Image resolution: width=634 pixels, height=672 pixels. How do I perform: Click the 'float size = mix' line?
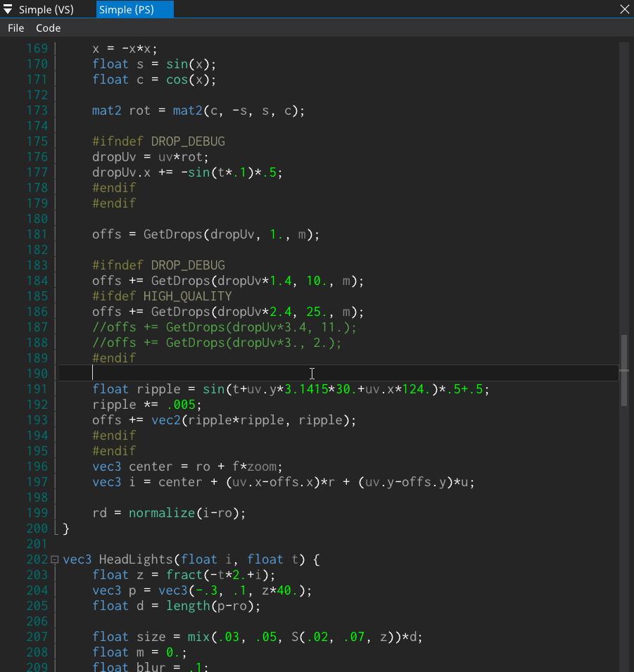(258, 637)
